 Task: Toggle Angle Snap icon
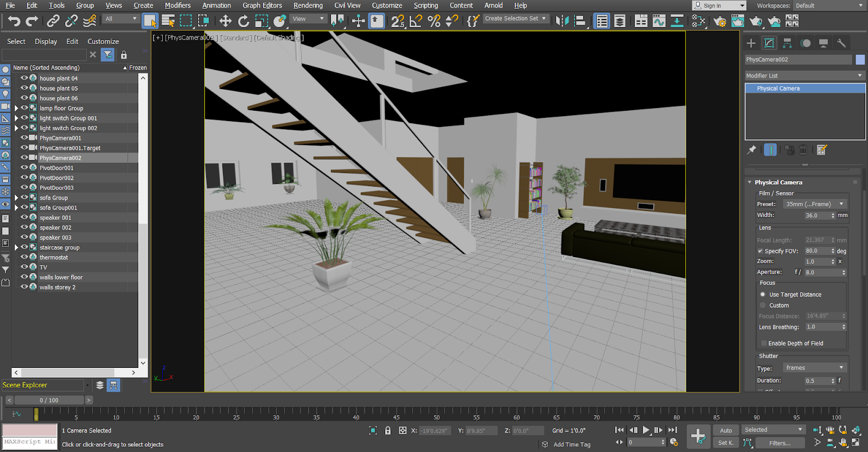click(x=416, y=21)
